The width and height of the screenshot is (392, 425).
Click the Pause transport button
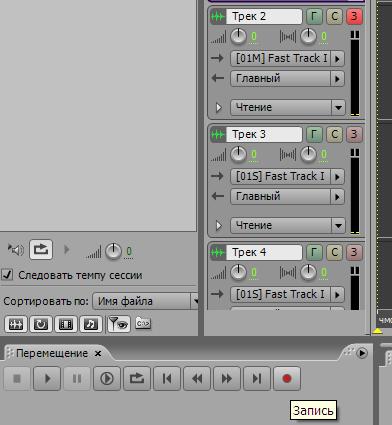click(x=77, y=379)
